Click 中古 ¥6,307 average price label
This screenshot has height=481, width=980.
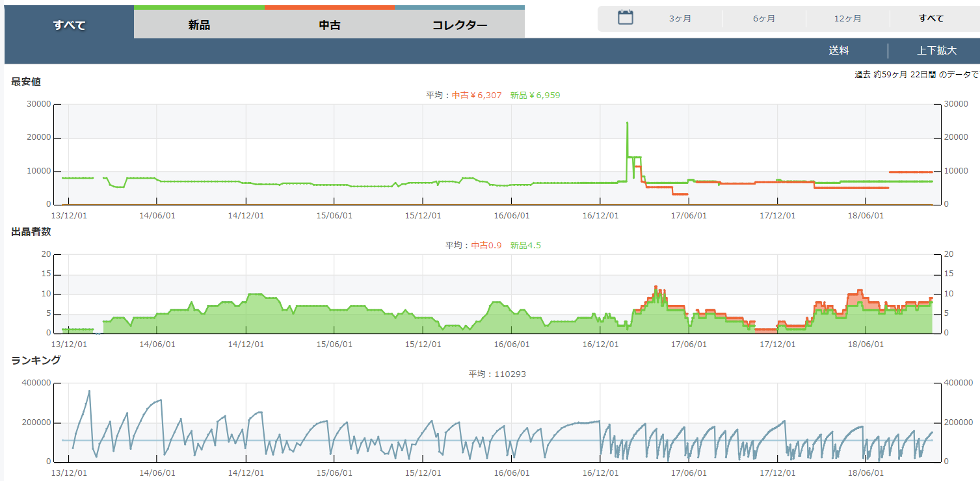(x=477, y=96)
